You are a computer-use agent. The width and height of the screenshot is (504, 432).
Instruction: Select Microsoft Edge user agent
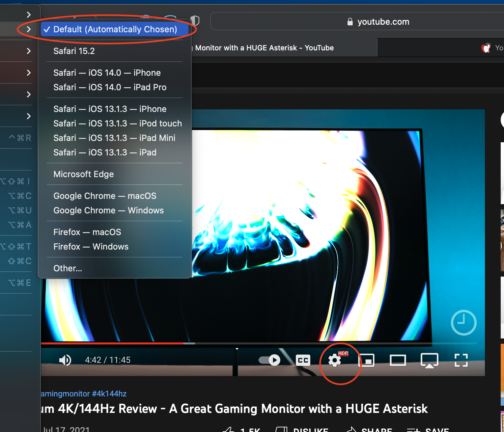(x=115, y=174)
